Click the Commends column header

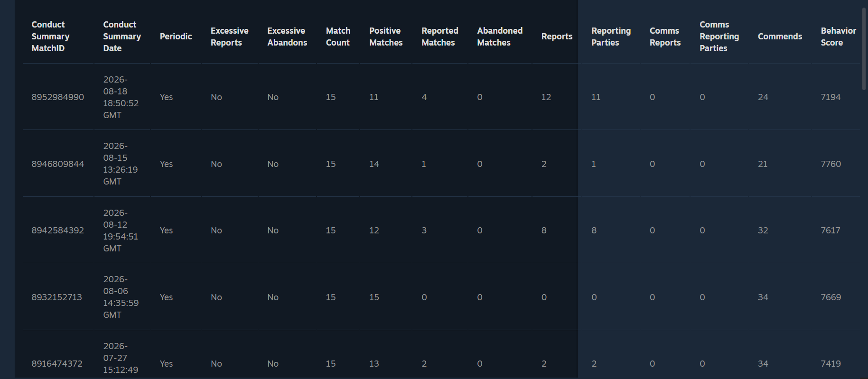coord(780,37)
